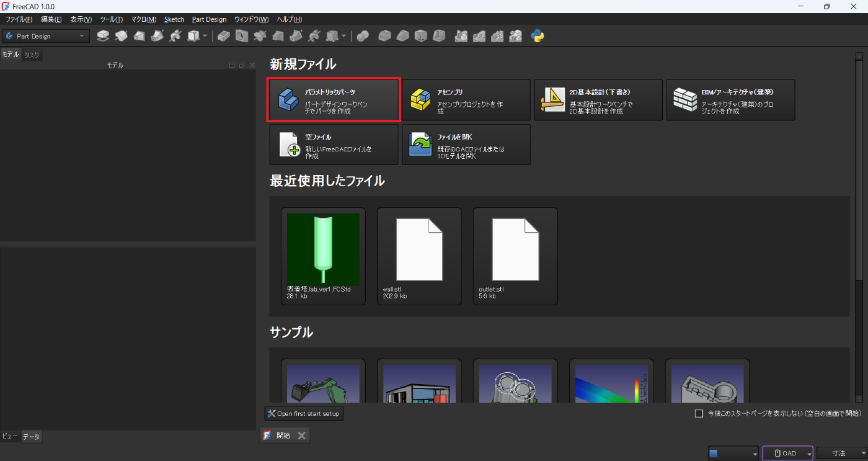
Task: Undock the モデル panel via float icon
Action: (x=242, y=65)
